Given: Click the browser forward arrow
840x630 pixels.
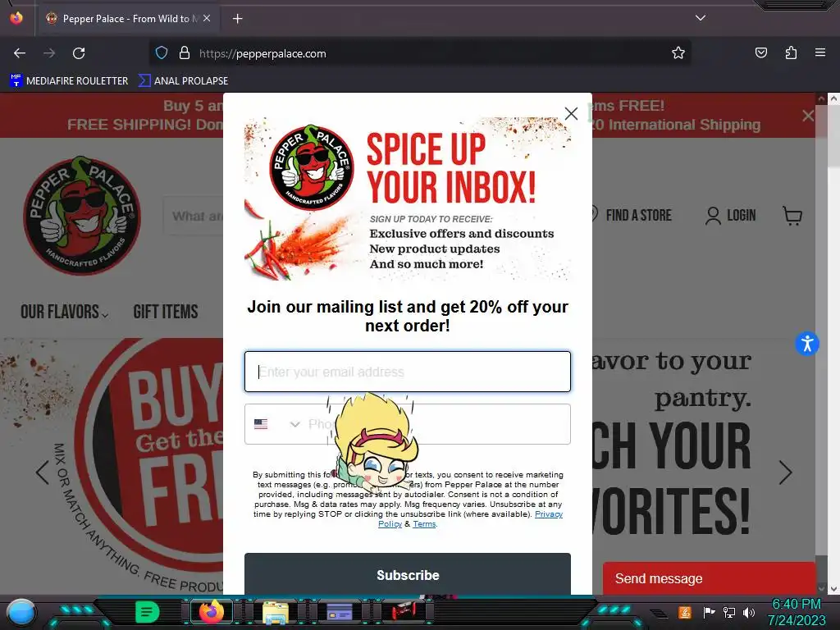Looking at the screenshot, I should pos(49,53).
